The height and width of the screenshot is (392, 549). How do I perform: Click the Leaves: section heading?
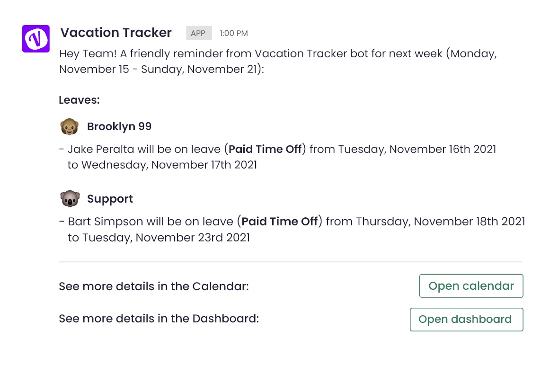79,100
